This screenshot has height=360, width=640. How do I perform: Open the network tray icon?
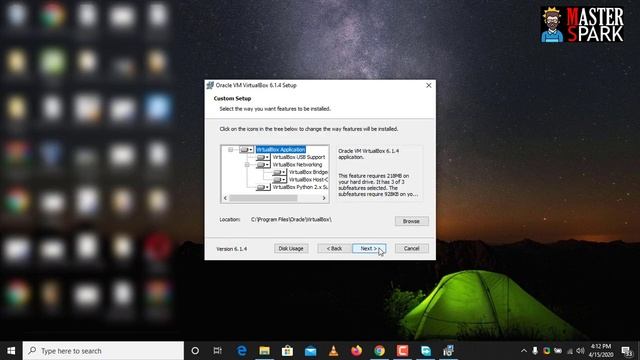click(x=569, y=351)
